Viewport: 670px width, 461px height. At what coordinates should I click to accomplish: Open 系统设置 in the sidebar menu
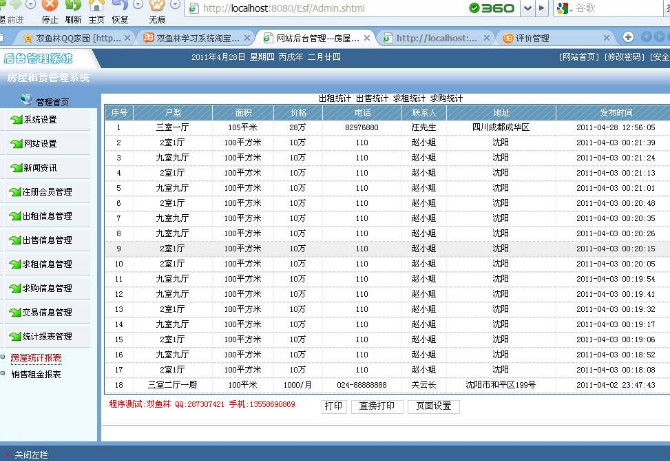coord(41,120)
